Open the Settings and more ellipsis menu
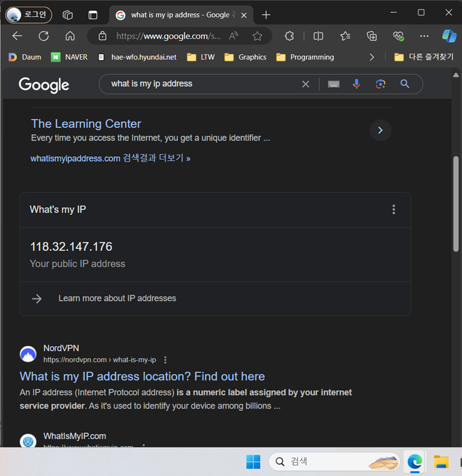This screenshot has width=462, height=476. pyautogui.click(x=424, y=36)
